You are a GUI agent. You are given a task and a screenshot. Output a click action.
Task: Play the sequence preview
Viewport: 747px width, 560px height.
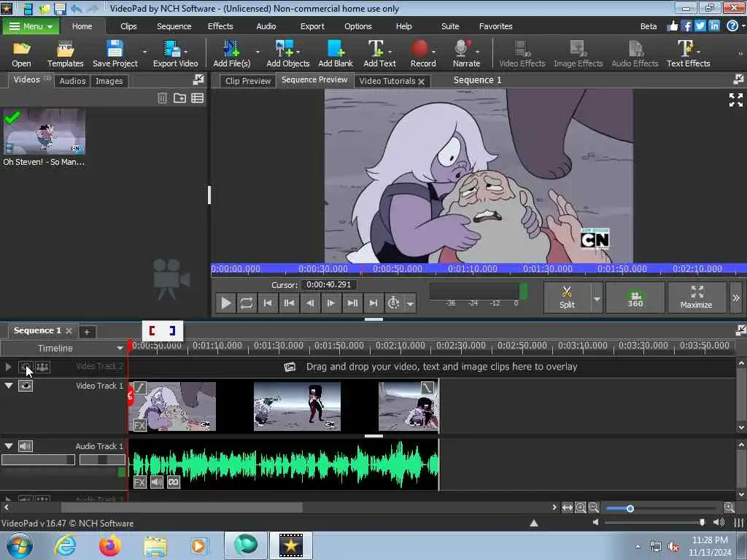[x=226, y=303]
